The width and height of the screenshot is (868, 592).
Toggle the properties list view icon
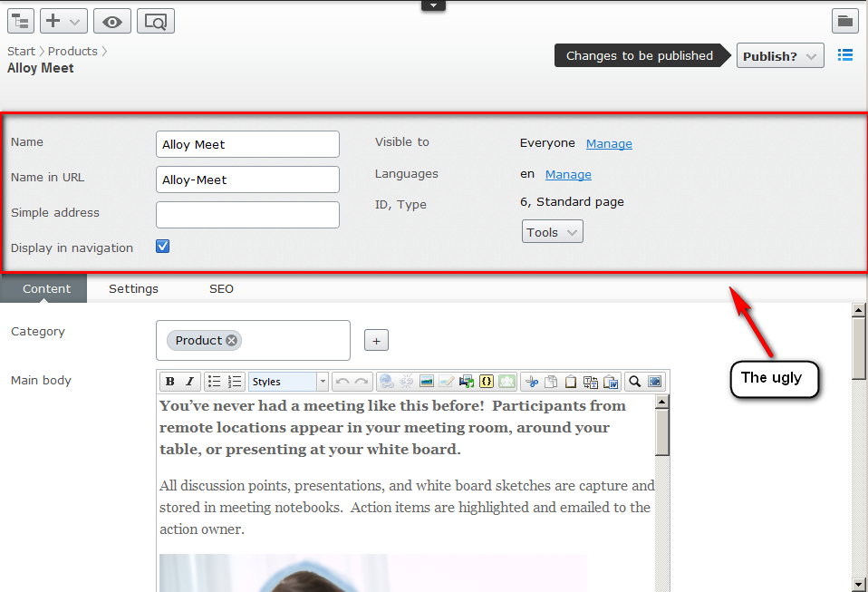click(845, 55)
